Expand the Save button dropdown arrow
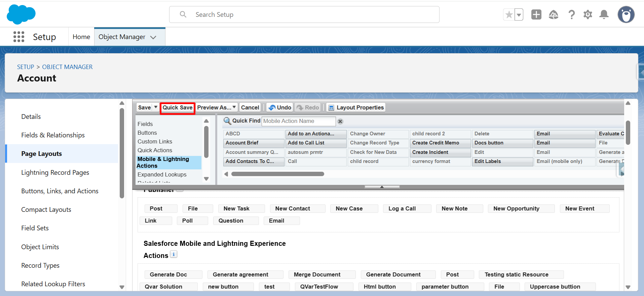This screenshot has height=296, width=644. click(x=156, y=107)
